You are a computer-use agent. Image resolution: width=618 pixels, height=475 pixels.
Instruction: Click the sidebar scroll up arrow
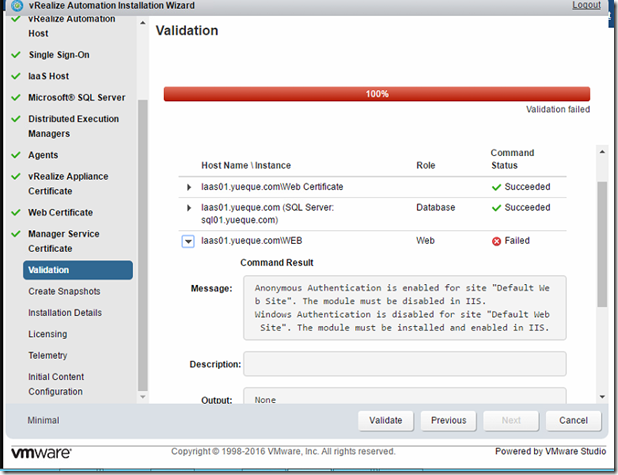[x=143, y=23]
